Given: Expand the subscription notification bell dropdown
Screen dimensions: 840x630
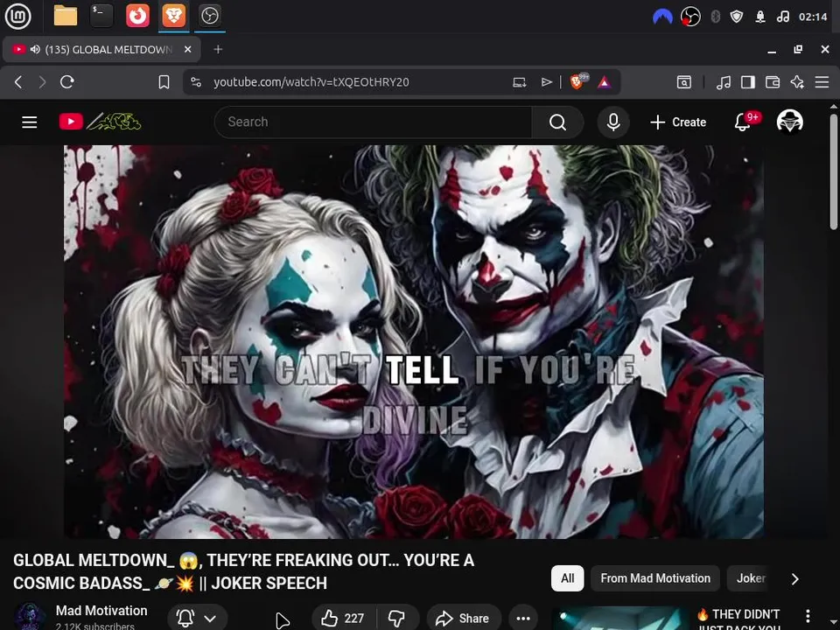Looking at the screenshot, I should tap(197, 619).
